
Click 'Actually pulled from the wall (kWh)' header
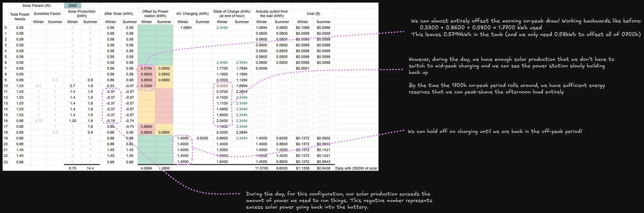click(272, 14)
